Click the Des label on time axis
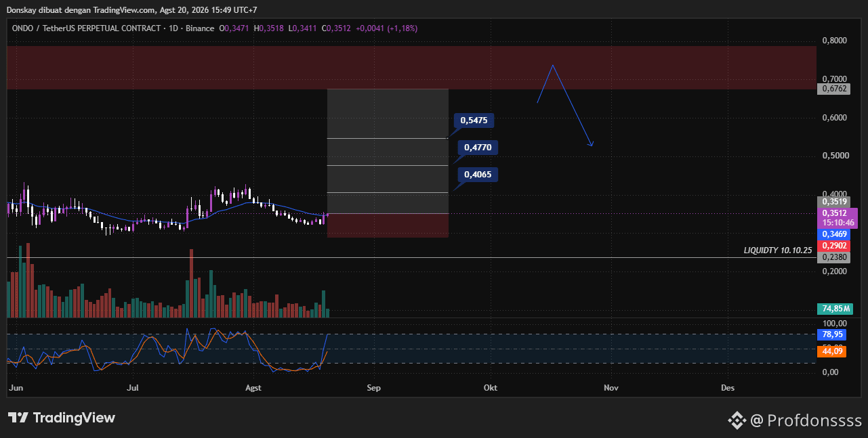868x438 pixels. [x=728, y=389]
